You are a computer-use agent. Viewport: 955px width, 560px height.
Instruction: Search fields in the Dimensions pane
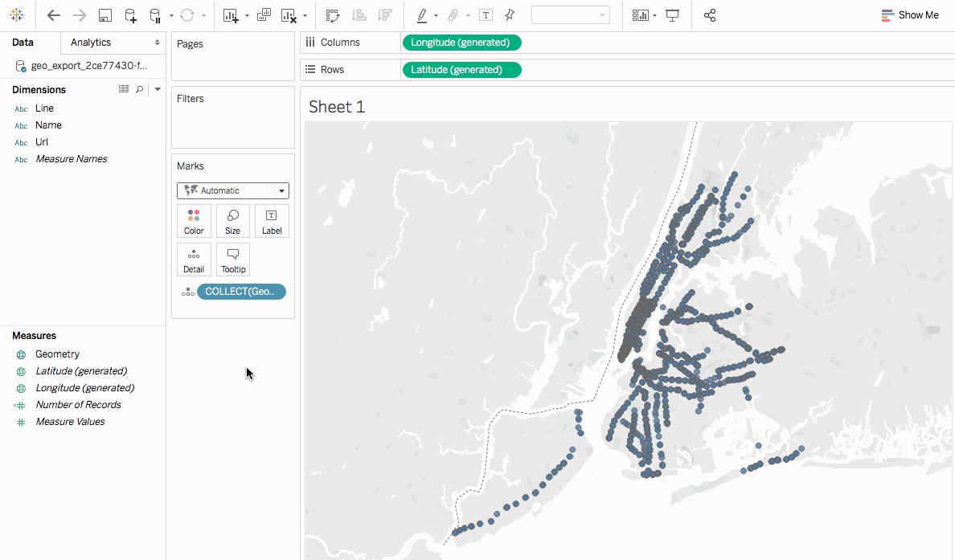pyautogui.click(x=140, y=89)
